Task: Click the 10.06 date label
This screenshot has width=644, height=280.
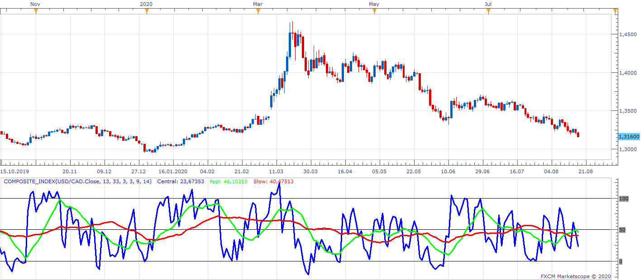Action: (448, 172)
